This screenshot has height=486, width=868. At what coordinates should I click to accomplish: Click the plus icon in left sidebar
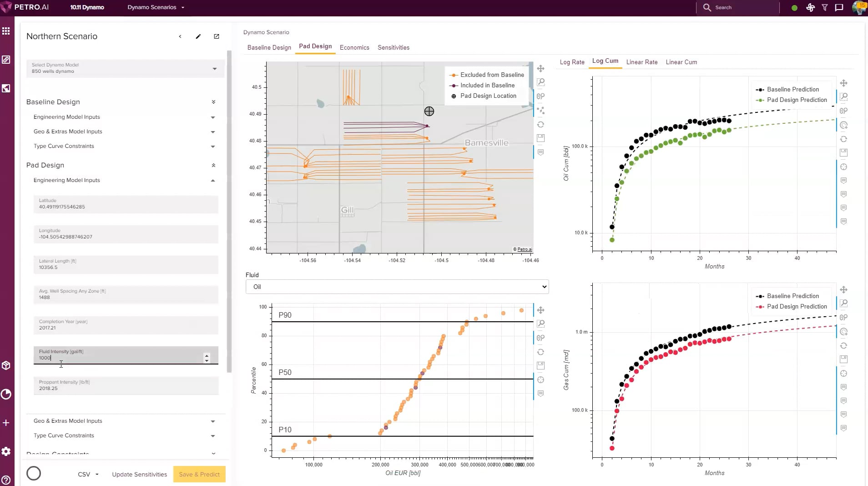click(6, 423)
